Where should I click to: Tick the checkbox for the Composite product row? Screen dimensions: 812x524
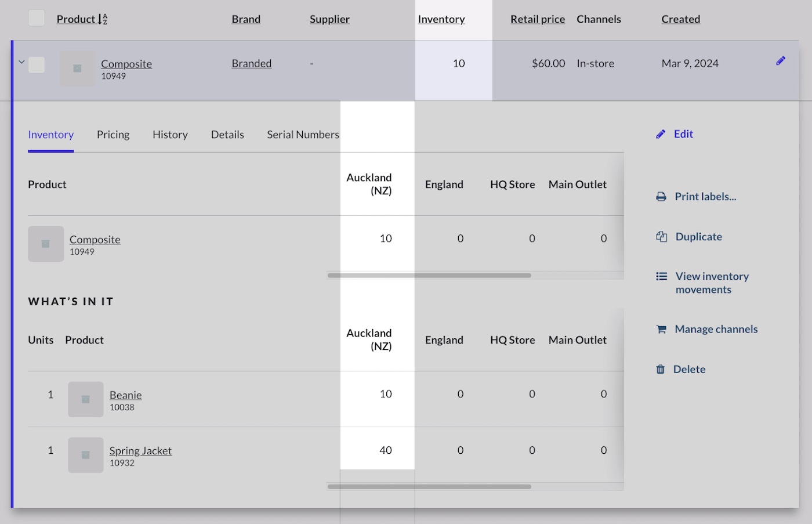point(37,64)
